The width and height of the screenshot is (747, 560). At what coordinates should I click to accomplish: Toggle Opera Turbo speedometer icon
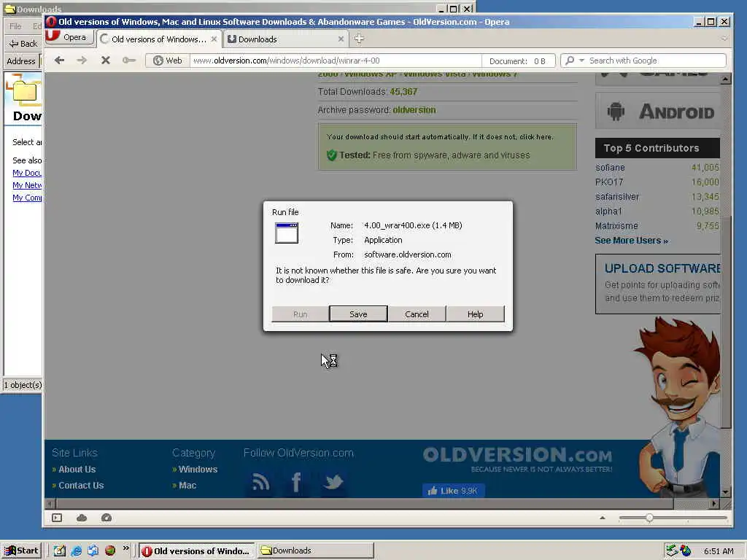click(x=107, y=518)
